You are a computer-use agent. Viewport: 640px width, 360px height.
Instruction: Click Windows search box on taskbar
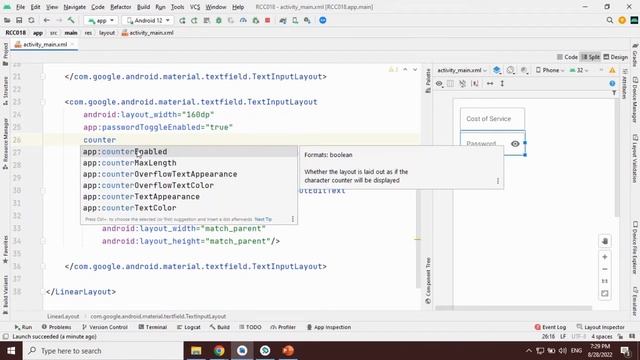coord(104,351)
